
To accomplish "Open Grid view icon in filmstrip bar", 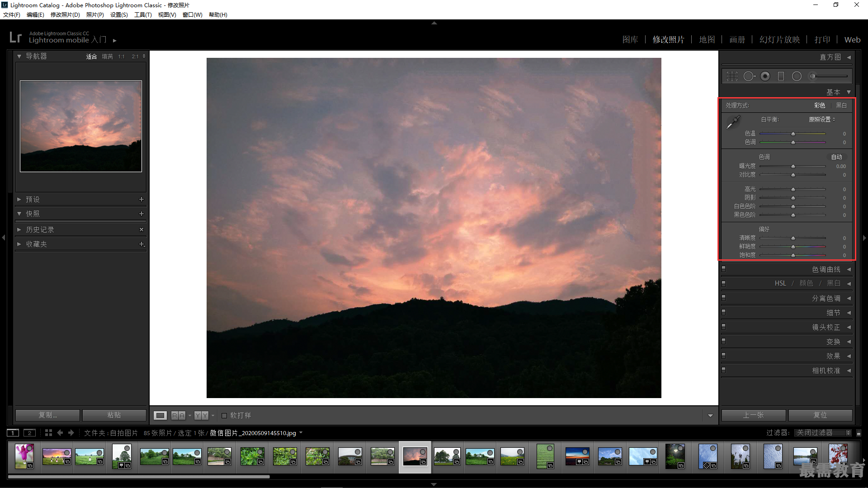I will (48, 433).
